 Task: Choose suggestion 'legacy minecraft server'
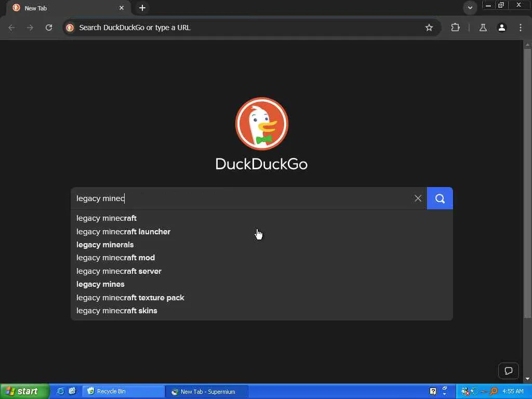coord(261,271)
